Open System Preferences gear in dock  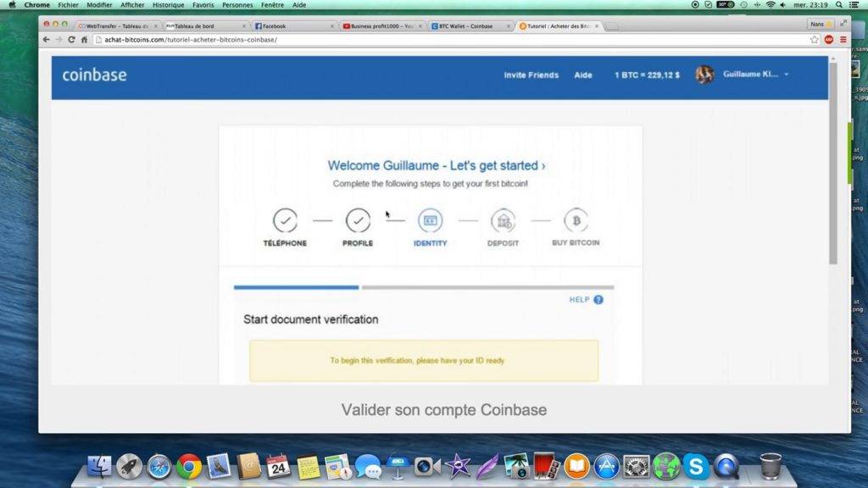(x=637, y=467)
